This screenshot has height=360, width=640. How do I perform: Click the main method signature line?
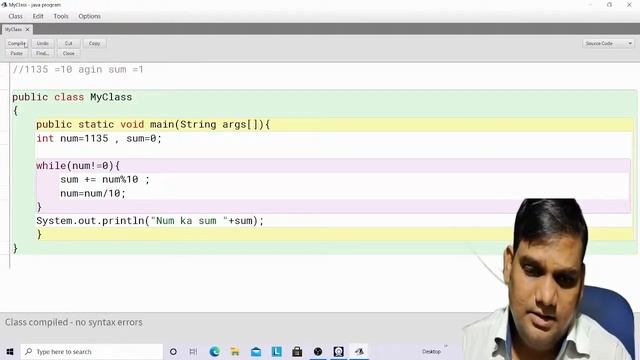(x=153, y=124)
